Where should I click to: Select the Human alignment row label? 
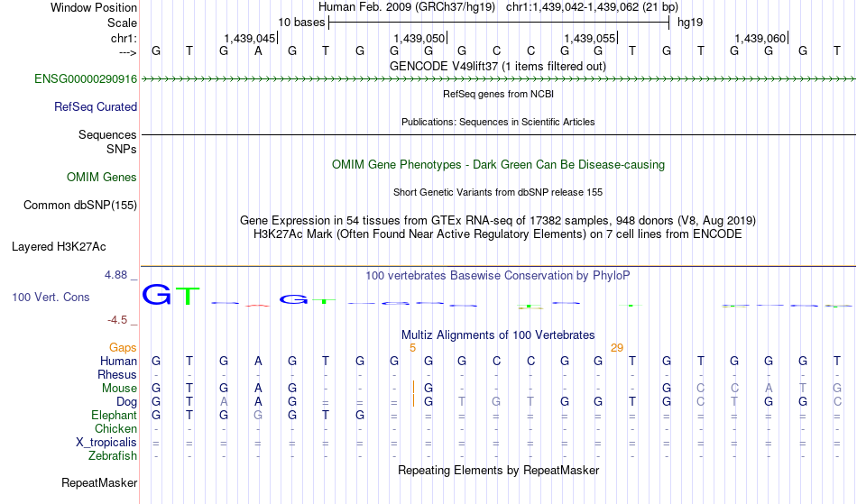click(118, 361)
